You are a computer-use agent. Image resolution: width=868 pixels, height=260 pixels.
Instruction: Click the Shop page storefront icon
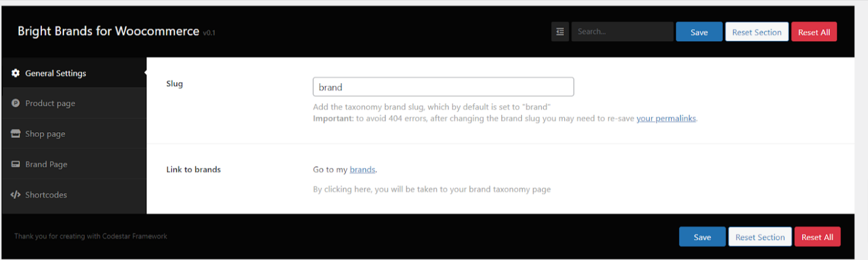[x=16, y=134]
